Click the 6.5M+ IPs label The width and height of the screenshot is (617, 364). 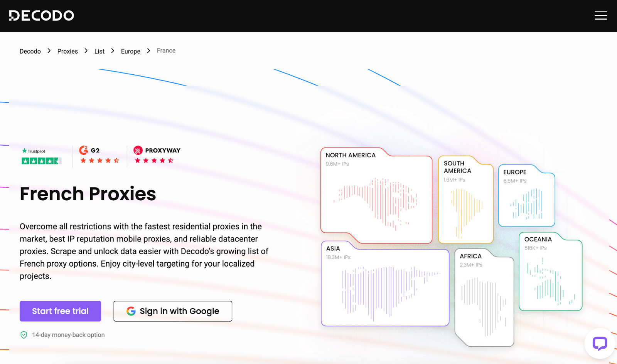(x=515, y=181)
